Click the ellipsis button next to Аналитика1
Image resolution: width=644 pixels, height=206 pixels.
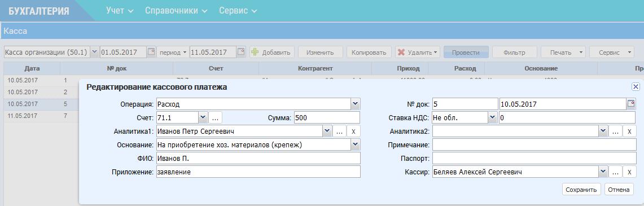[x=339, y=132]
